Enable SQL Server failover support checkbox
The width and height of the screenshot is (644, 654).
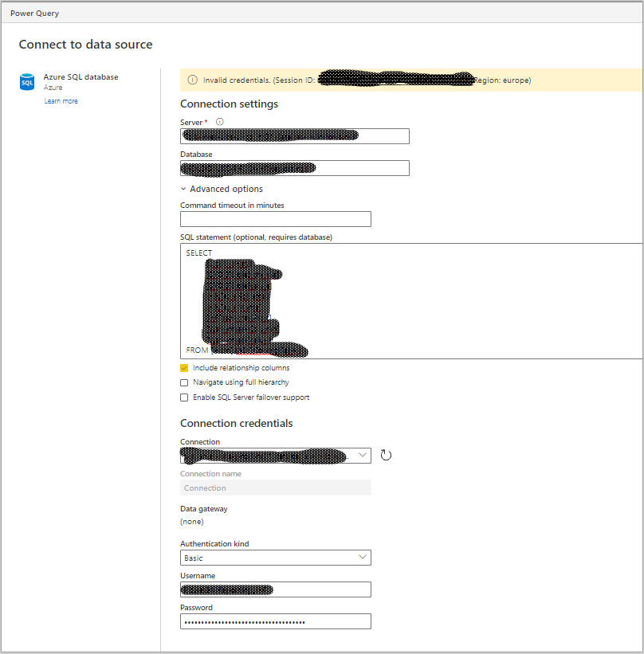tap(184, 397)
